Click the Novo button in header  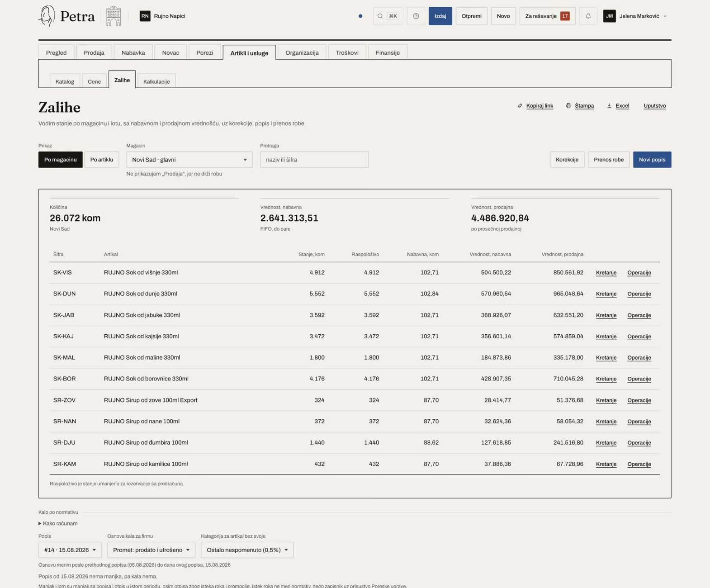[x=503, y=16]
